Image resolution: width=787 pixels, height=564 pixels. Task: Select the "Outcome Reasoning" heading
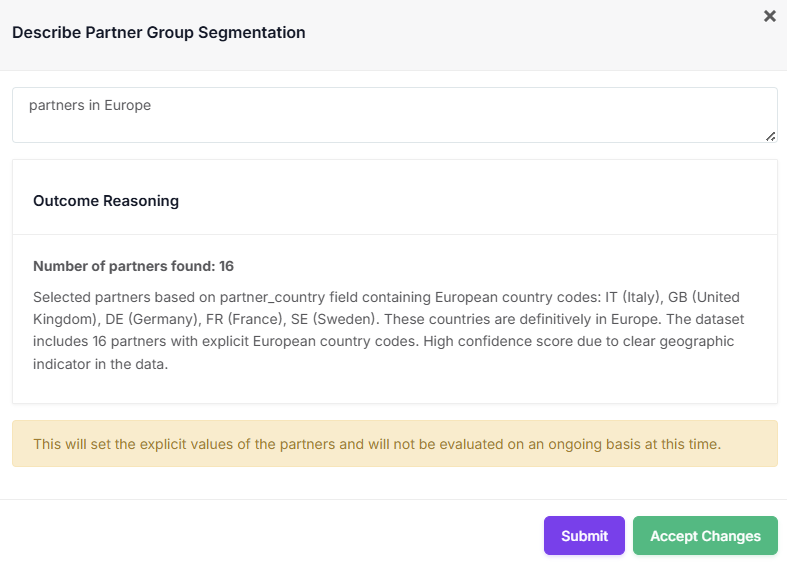pos(106,201)
